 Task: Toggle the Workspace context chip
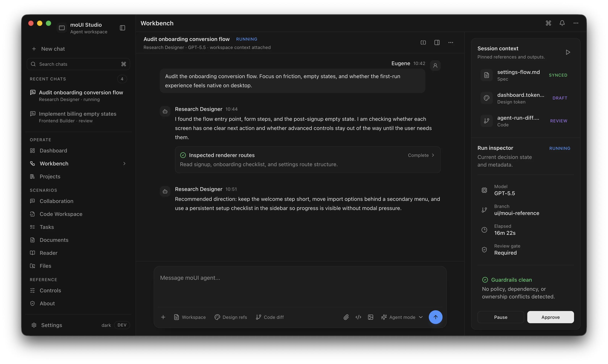pyautogui.click(x=189, y=317)
